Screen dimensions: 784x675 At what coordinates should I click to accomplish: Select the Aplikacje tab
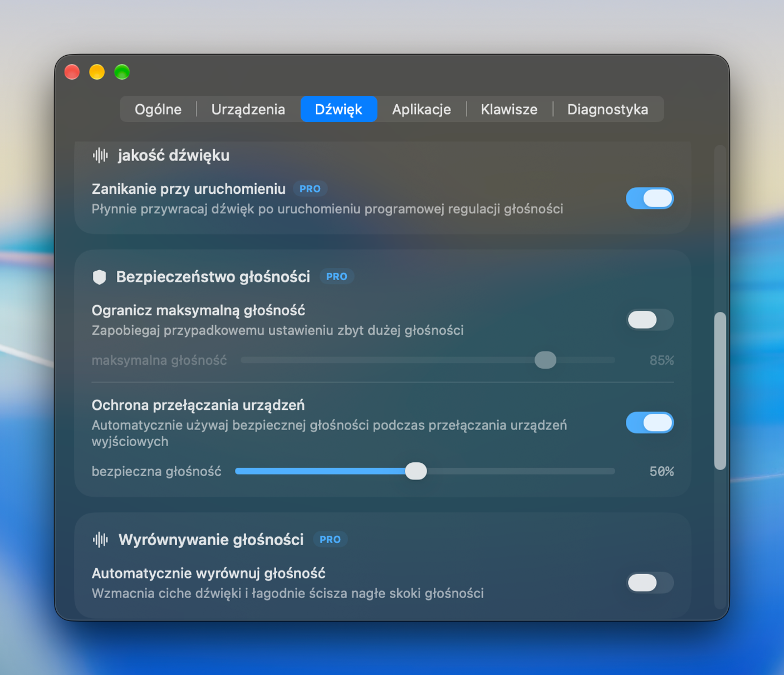[422, 109]
